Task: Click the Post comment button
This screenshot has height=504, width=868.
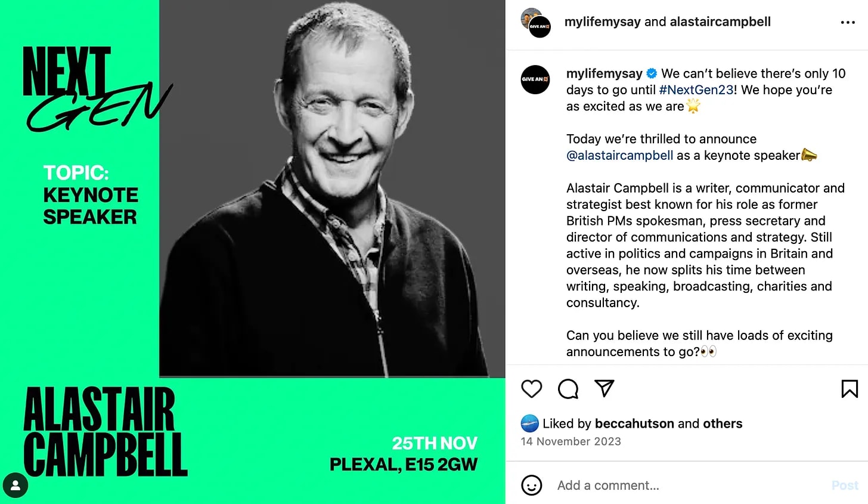Action: tap(845, 486)
